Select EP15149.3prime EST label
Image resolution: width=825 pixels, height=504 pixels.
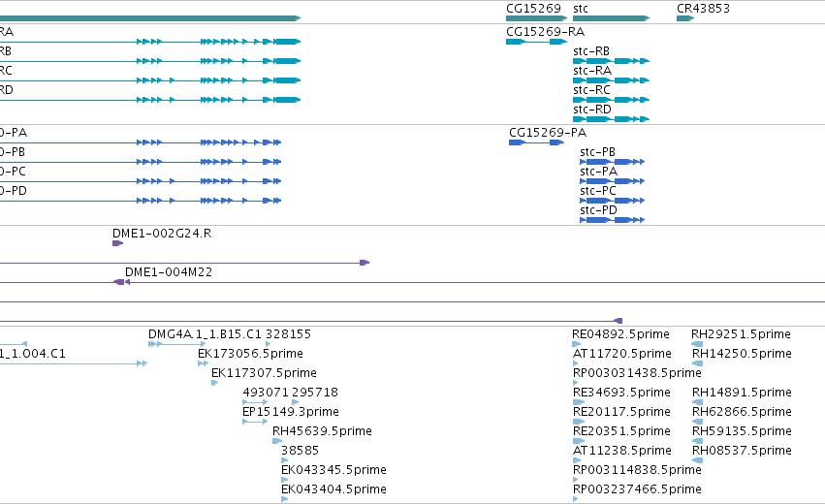point(291,412)
